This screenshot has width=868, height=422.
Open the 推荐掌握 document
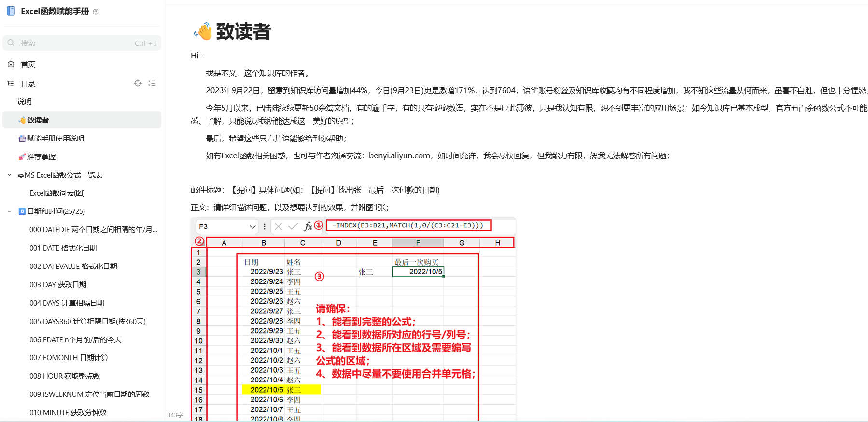[41, 157]
